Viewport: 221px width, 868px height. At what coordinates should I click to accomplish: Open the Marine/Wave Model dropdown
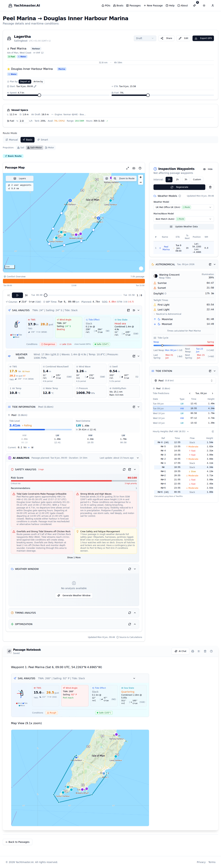coord(184,219)
